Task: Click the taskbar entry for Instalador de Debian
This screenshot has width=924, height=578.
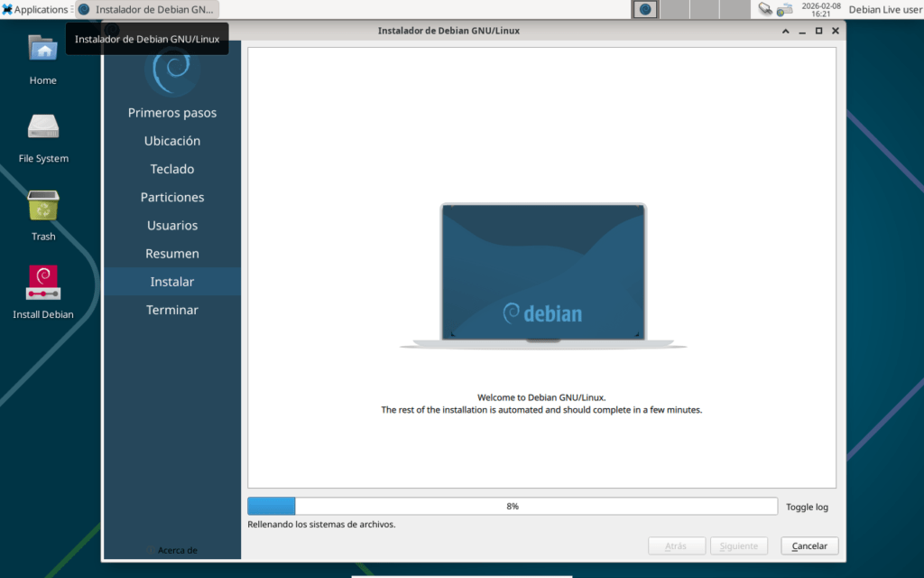Action: tap(146, 9)
